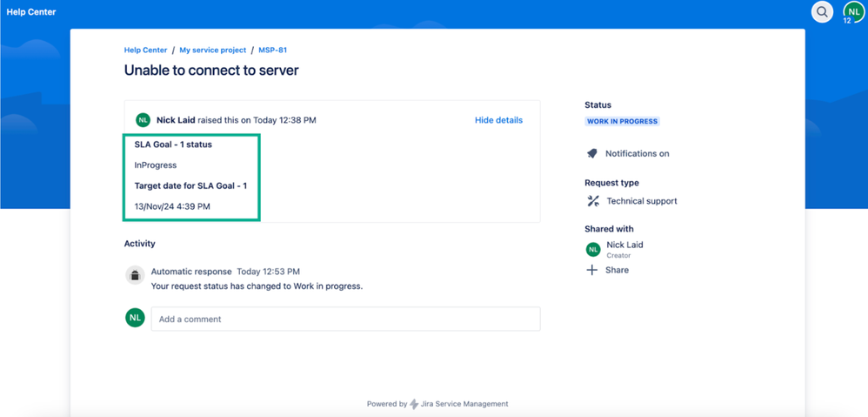
Task: Open the search magnifier icon
Action: 822,11
